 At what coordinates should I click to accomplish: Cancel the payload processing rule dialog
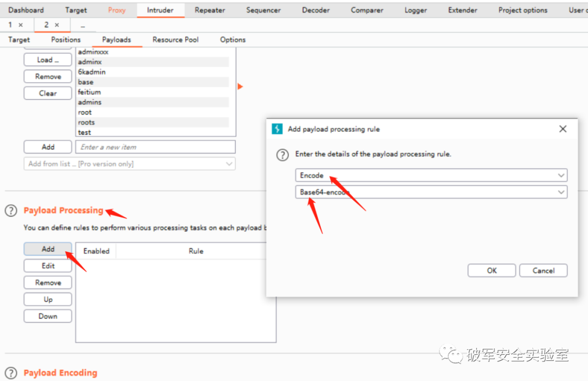click(x=543, y=271)
